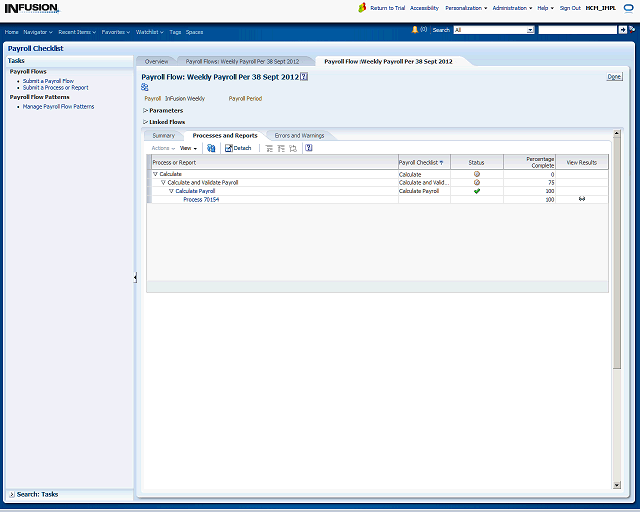Screen dimensions: 640x512
Task: Open the Overview tab
Action: tap(156, 61)
